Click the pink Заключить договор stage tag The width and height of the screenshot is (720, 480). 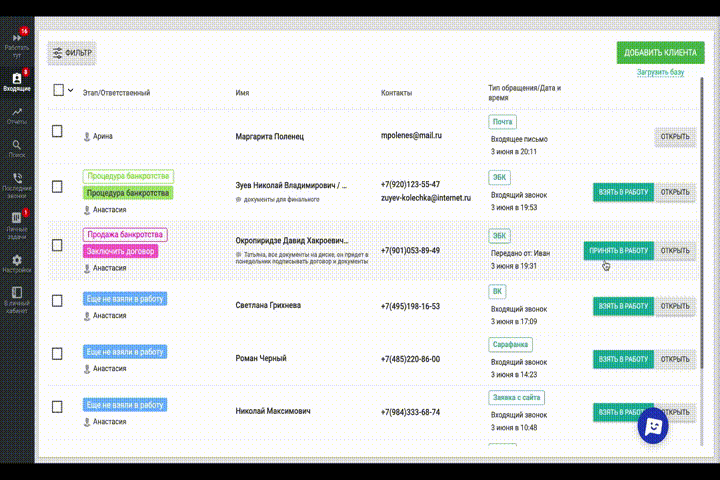coord(120,251)
